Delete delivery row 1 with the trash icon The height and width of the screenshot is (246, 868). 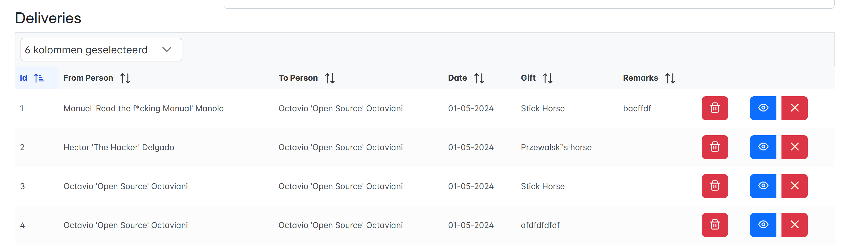[x=715, y=108]
